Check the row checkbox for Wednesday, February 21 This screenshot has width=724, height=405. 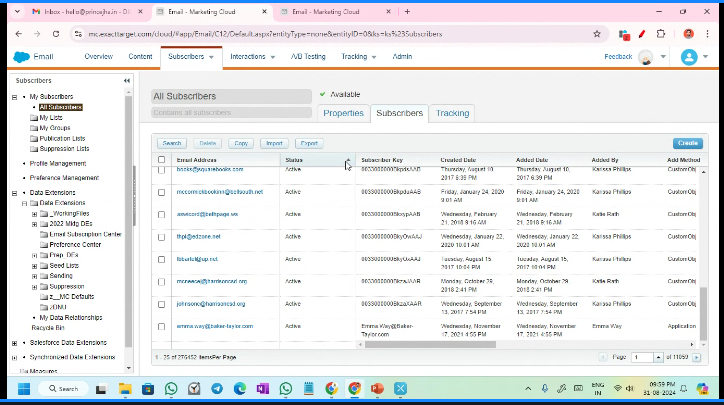(x=161, y=215)
